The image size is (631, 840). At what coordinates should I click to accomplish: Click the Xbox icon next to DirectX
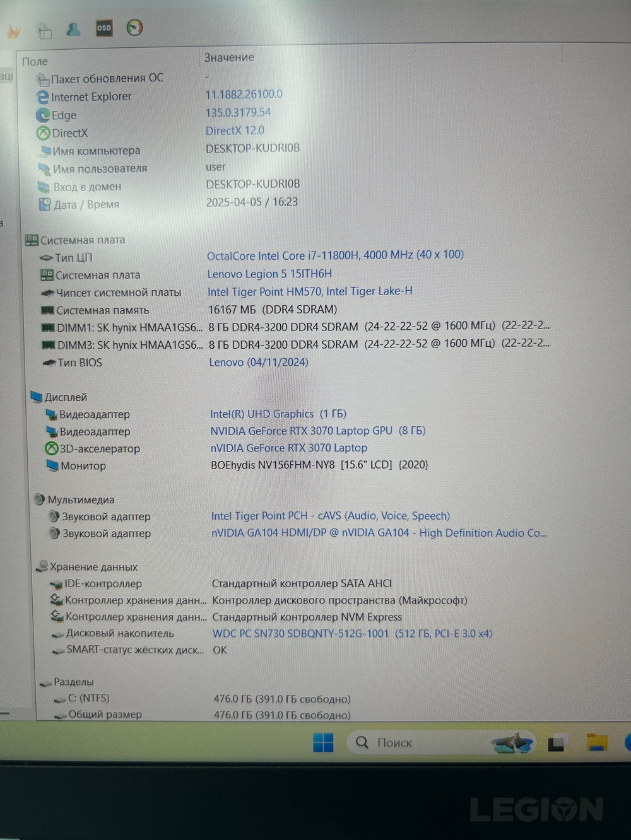tap(43, 132)
